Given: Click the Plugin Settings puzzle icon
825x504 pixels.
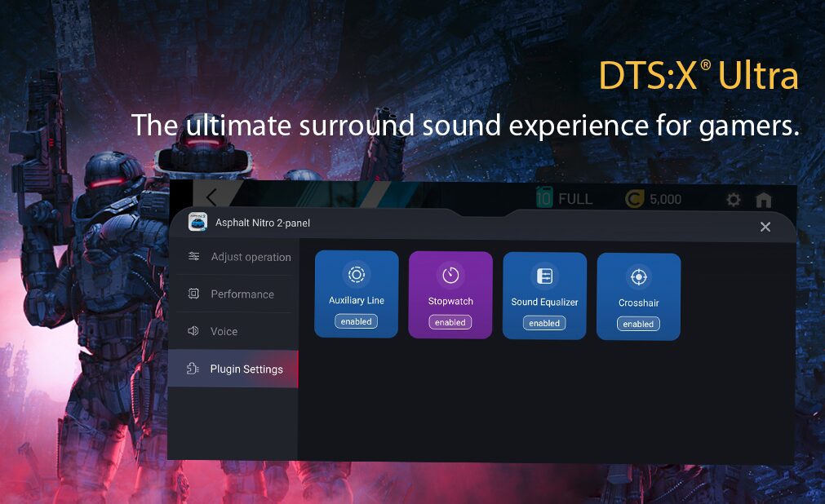Looking at the screenshot, I should tap(193, 369).
